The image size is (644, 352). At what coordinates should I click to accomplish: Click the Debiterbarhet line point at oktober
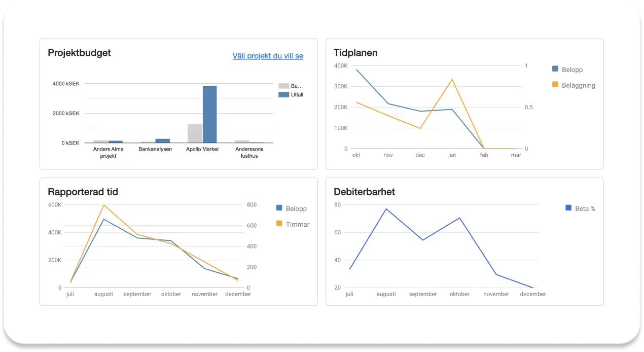tap(459, 218)
